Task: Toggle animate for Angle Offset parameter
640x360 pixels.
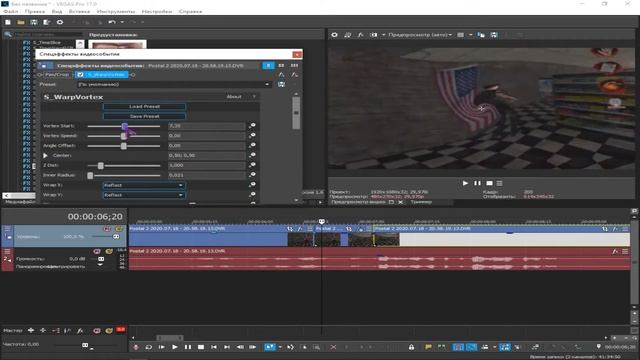Action: tap(253, 145)
